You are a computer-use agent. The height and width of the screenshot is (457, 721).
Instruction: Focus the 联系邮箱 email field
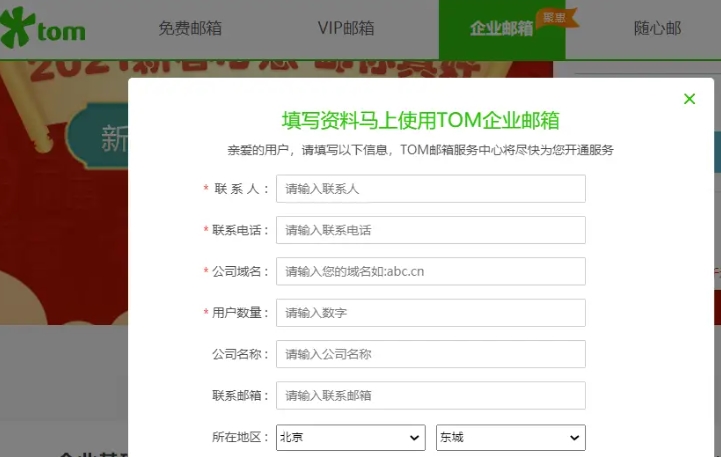click(430, 395)
